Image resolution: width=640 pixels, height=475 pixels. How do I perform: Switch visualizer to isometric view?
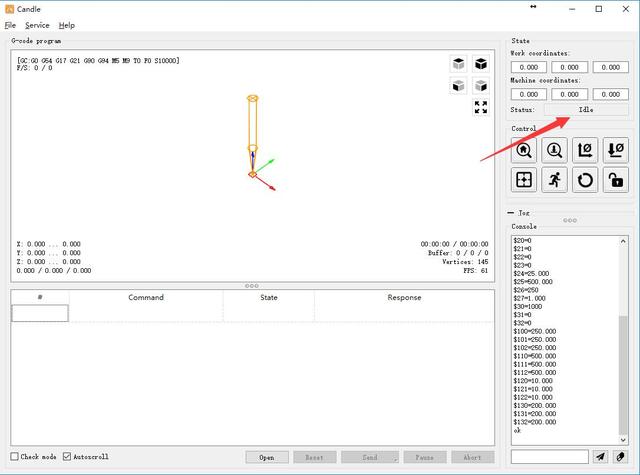point(481,64)
